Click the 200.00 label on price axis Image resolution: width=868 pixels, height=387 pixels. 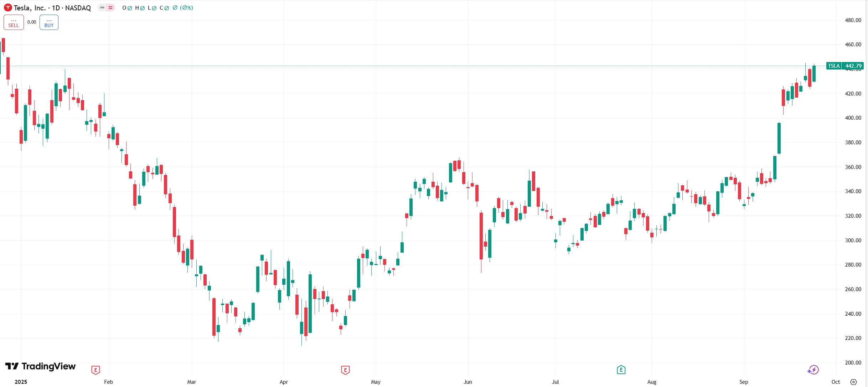[853, 362]
